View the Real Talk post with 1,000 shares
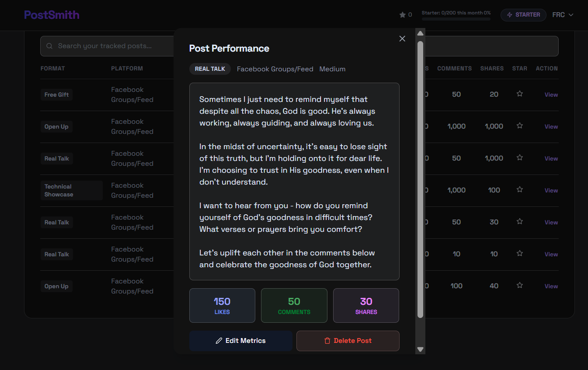The height and width of the screenshot is (370, 588). pyautogui.click(x=551, y=159)
